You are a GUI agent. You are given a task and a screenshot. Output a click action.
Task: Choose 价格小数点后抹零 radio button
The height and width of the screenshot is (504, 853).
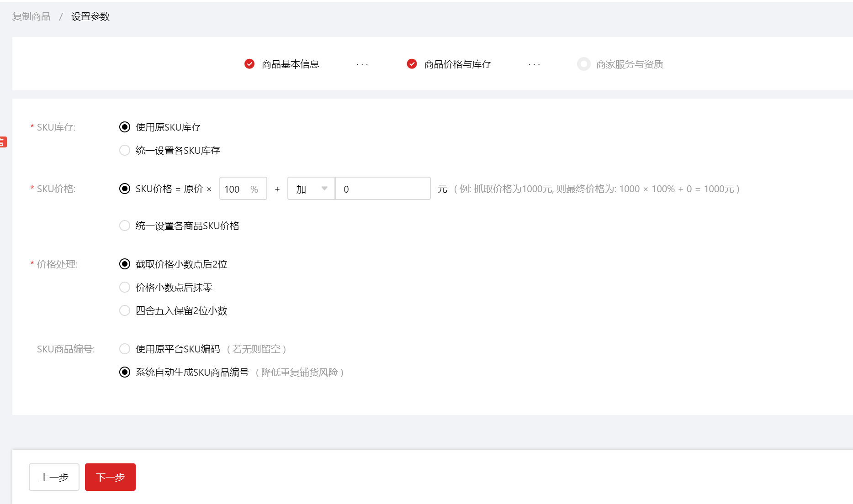(125, 287)
